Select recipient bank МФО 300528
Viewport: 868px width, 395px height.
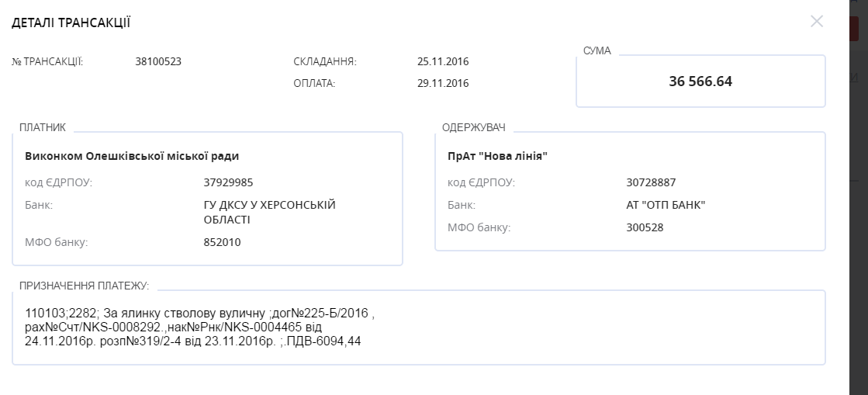click(x=645, y=227)
